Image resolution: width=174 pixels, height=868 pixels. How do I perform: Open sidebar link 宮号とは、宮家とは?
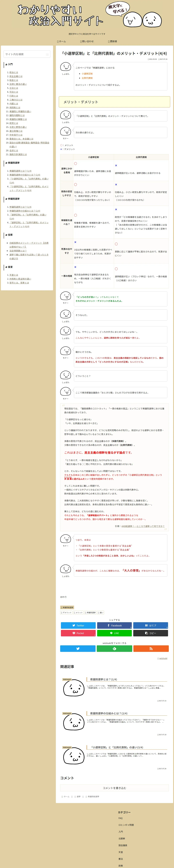point(19,283)
